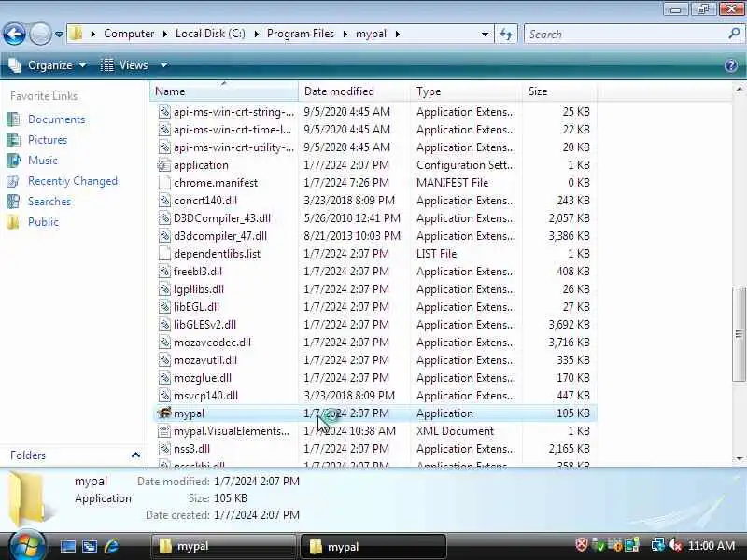
Task: Select the mypal.VisualElements XML icon
Action: coord(164,431)
